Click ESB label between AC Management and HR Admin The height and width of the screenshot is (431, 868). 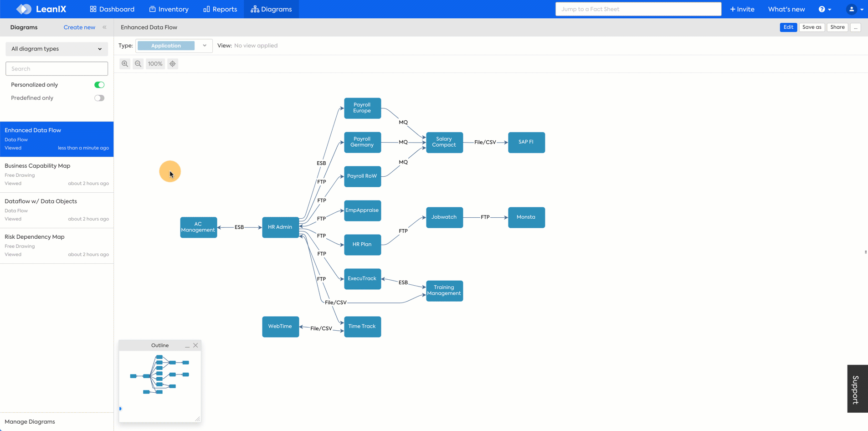point(239,227)
